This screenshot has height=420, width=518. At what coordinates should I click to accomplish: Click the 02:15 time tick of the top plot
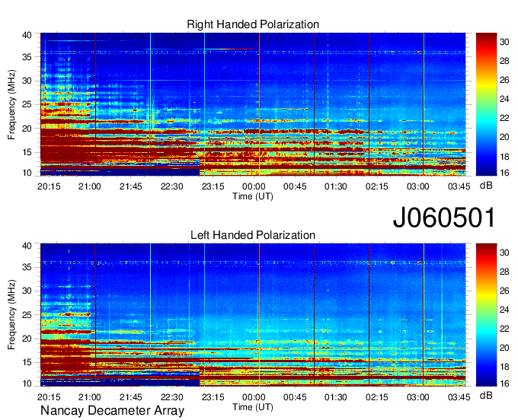pyautogui.click(x=377, y=186)
